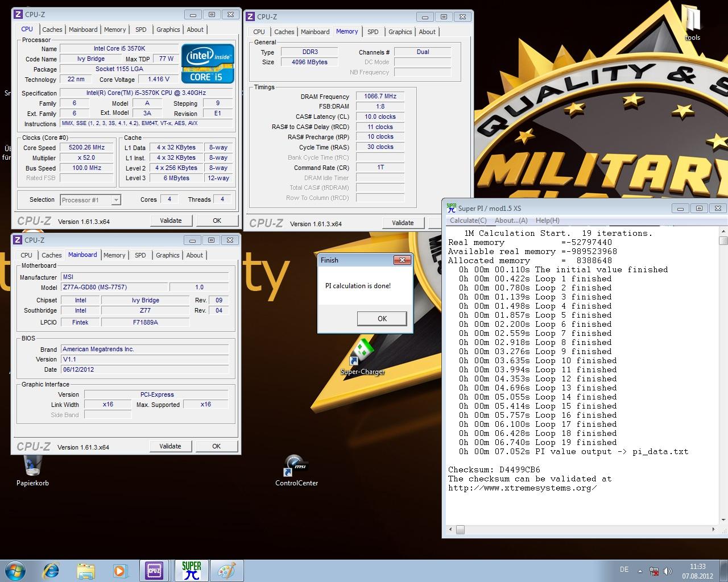The image size is (728, 582).
Task: Open the tools folder on desktop
Action: [692, 23]
